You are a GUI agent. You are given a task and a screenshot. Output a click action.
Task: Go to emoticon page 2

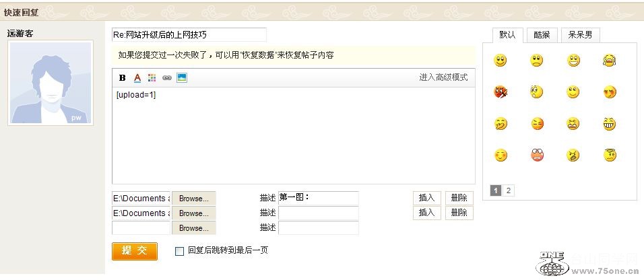[x=509, y=190]
